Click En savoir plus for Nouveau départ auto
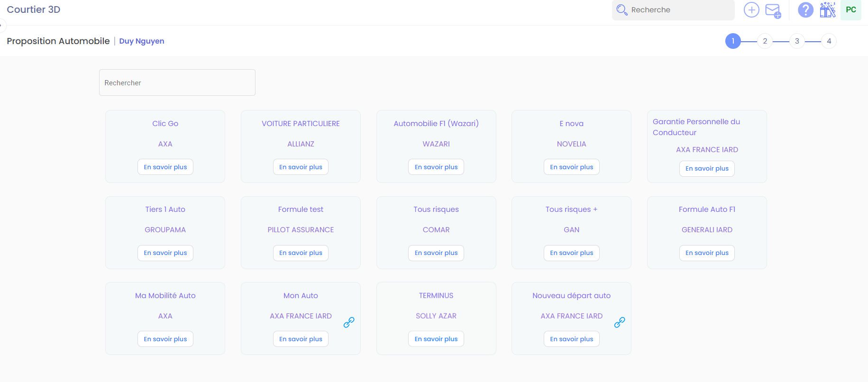This screenshot has width=868, height=382. pos(572,339)
